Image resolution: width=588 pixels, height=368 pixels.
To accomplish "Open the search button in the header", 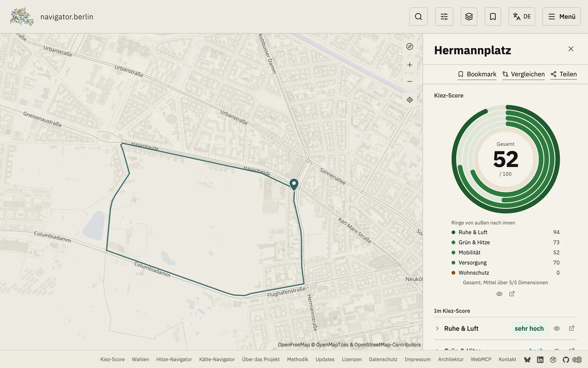I will pos(419,17).
